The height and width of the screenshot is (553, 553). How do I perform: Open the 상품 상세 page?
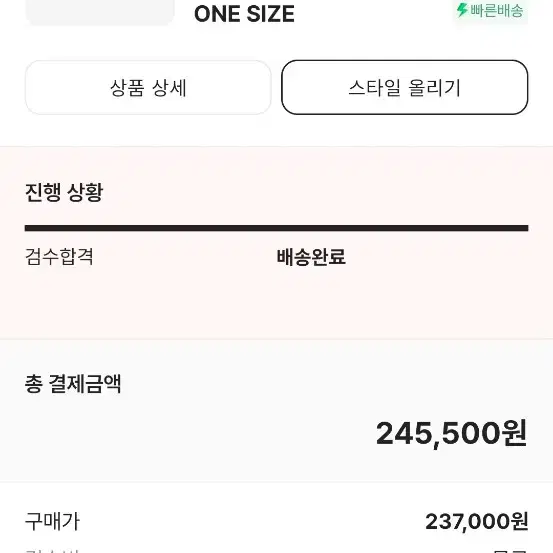coord(148,87)
